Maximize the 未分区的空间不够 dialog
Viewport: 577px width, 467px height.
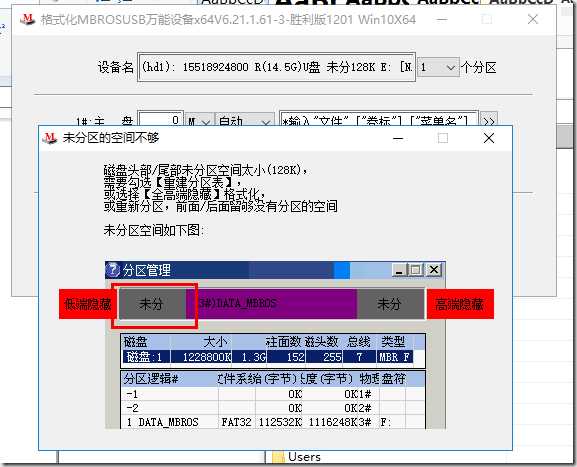pyautogui.click(x=443, y=138)
